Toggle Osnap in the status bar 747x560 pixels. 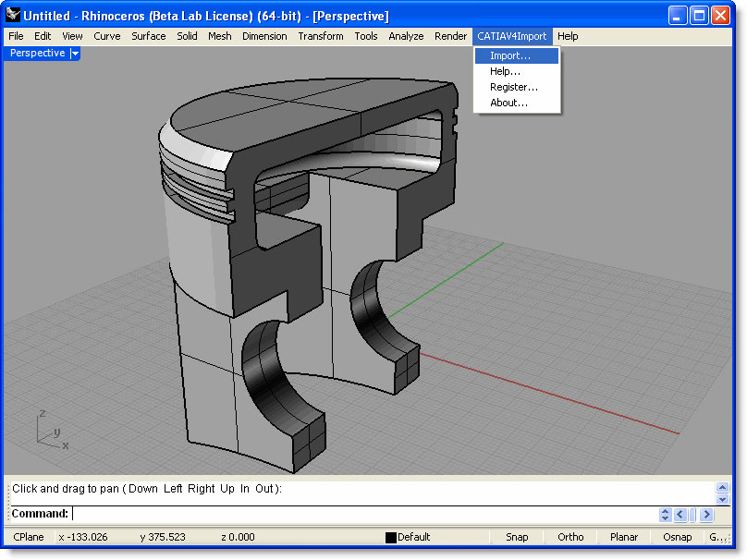coord(677,536)
